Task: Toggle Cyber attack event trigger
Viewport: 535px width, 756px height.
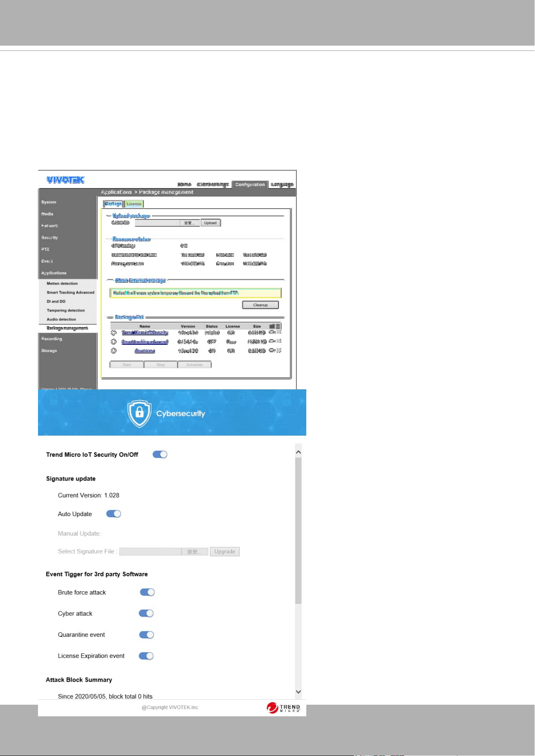Action: pyautogui.click(x=146, y=613)
